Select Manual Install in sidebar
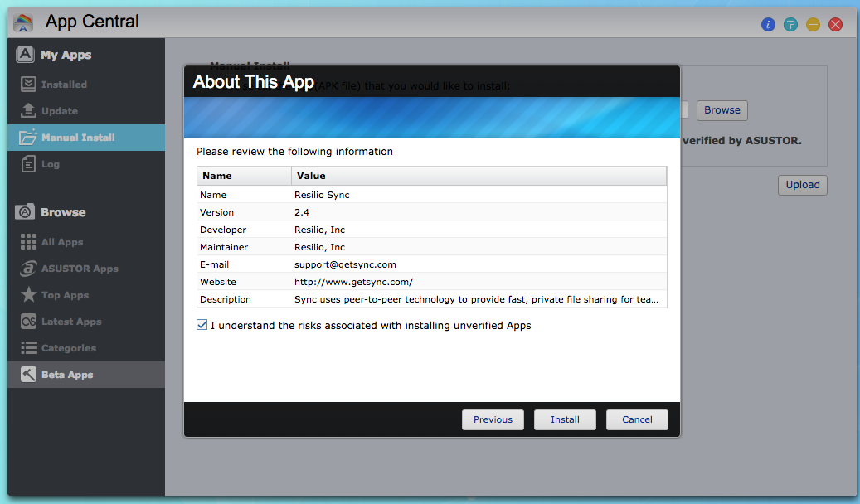This screenshot has height=504, width=860. [86, 137]
